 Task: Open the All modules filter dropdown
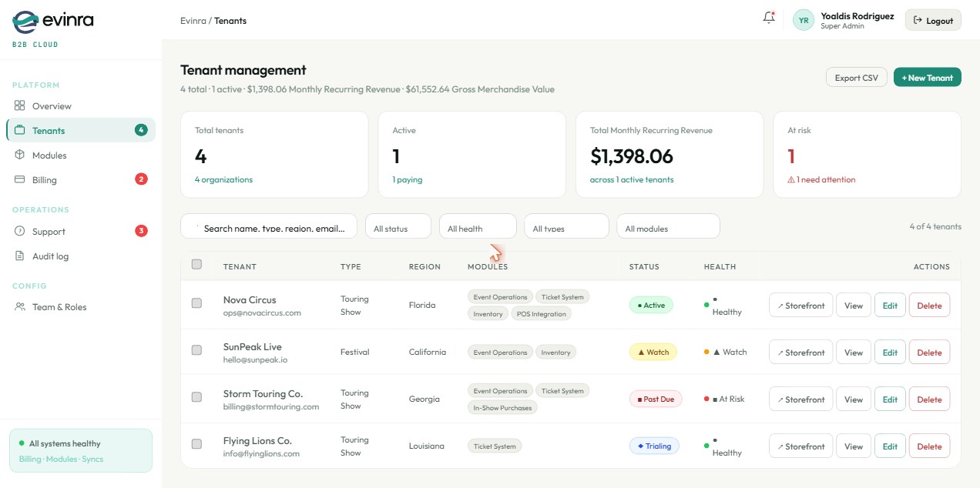tap(668, 226)
